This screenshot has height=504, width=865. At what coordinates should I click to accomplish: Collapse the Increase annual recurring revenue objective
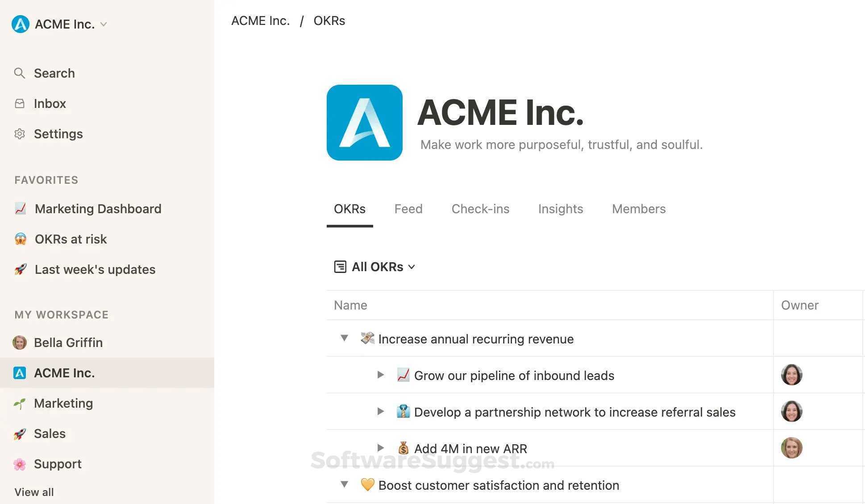pos(344,338)
